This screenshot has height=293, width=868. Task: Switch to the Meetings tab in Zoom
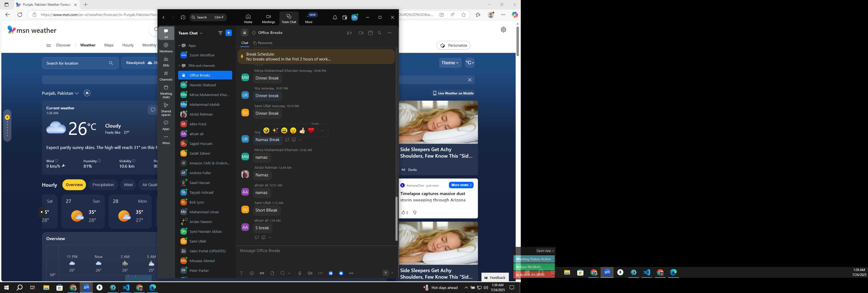coord(268,19)
